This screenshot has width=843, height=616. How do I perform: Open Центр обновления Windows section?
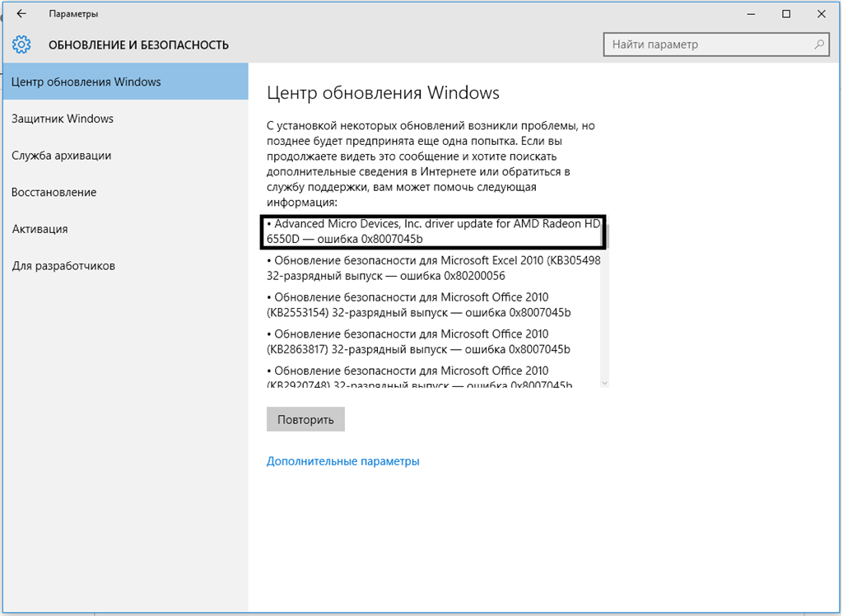click(126, 82)
